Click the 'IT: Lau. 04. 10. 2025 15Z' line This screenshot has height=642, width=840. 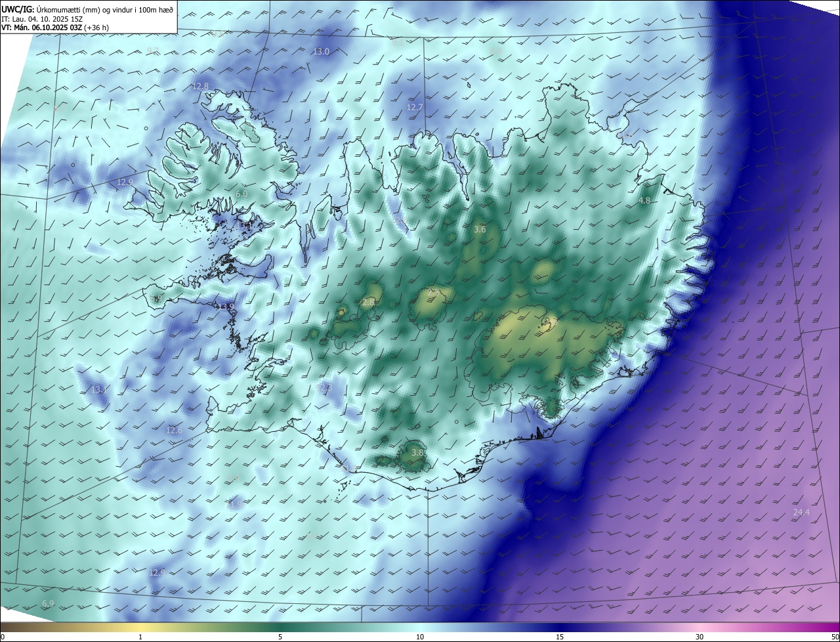click(x=42, y=19)
